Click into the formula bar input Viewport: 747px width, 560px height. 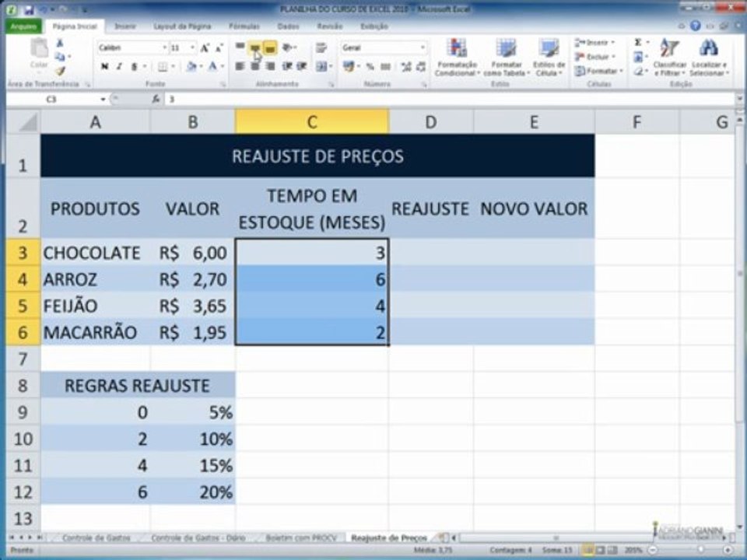451,99
